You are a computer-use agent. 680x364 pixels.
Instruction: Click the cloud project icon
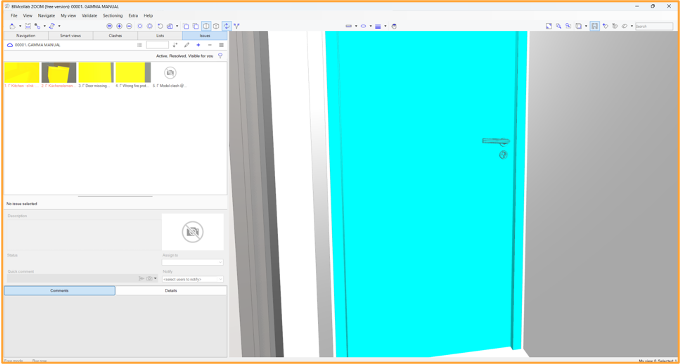[10, 45]
